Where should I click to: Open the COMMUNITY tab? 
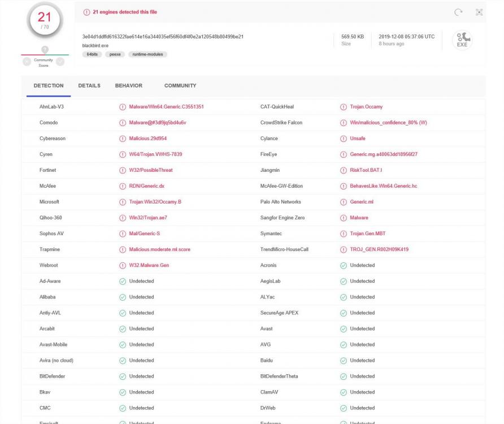180,85
